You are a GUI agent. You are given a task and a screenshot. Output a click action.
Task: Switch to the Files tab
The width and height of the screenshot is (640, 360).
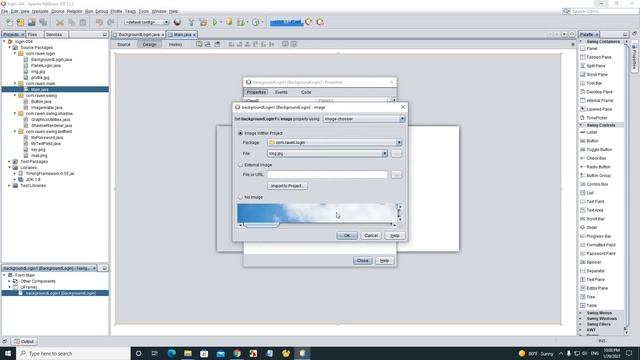pos(32,34)
